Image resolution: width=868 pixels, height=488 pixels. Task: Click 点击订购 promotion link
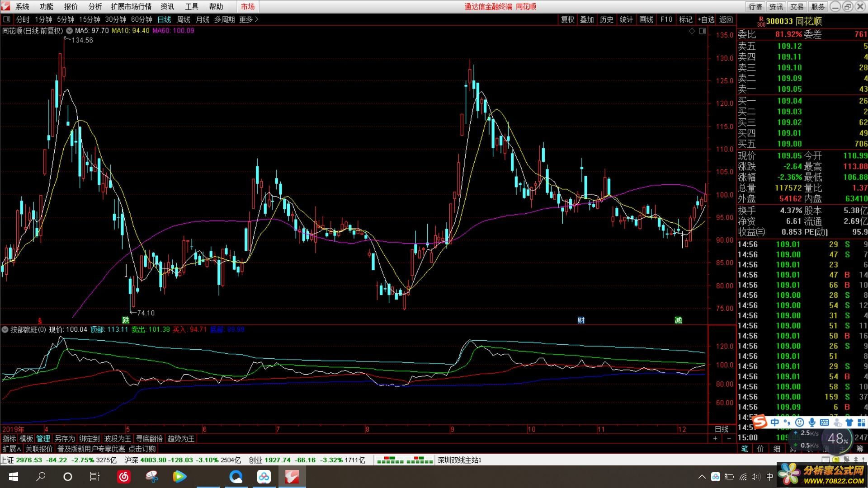tap(142, 449)
